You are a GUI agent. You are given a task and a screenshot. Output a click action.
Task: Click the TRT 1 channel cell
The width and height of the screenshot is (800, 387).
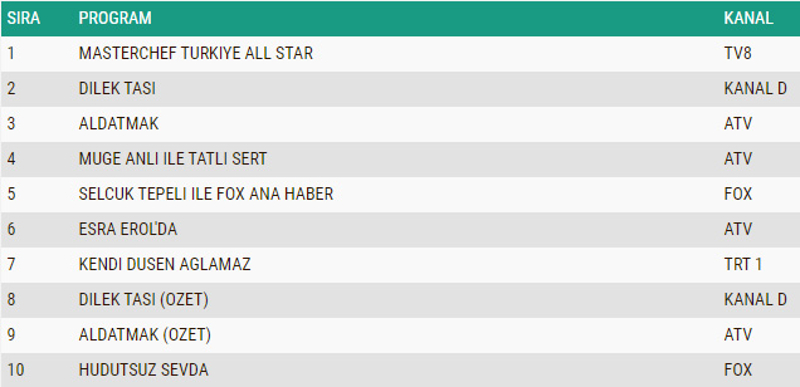(x=742, y=265)
